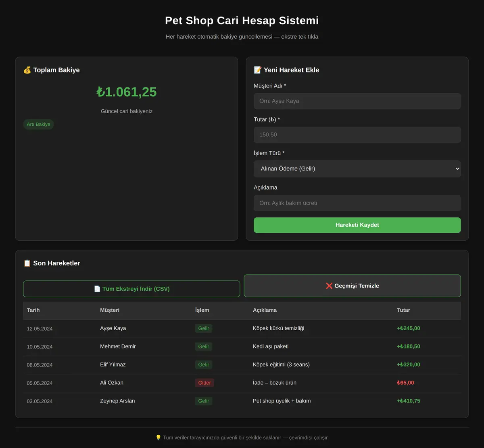484x448 pixels.
Task: Click the Gelir badge in Zeynep Arslan's row
Action: pos(204,401)
